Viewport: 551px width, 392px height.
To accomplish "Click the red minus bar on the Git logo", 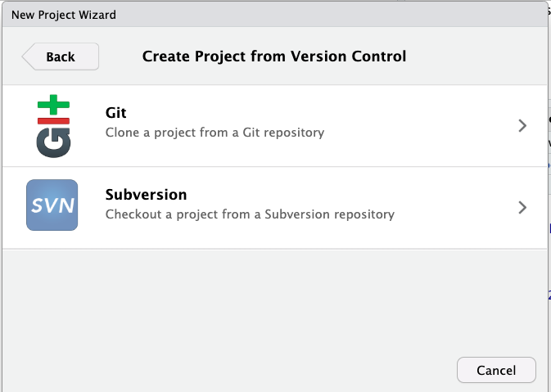I will 53,122.
